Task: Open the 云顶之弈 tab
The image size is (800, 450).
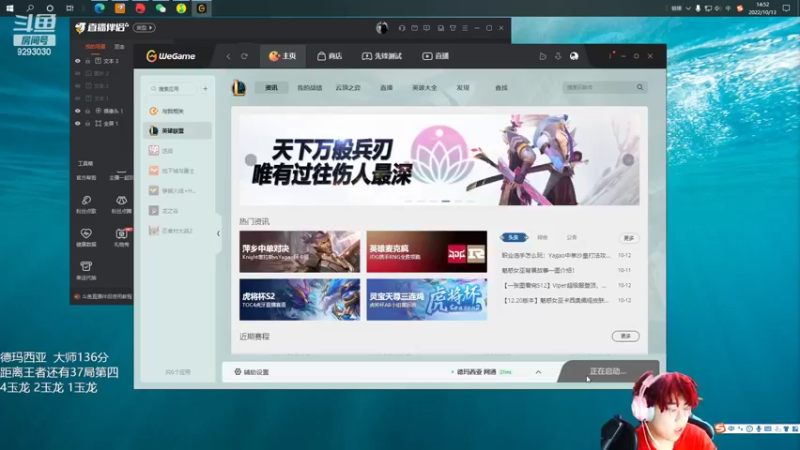Action: coord(348,88)
